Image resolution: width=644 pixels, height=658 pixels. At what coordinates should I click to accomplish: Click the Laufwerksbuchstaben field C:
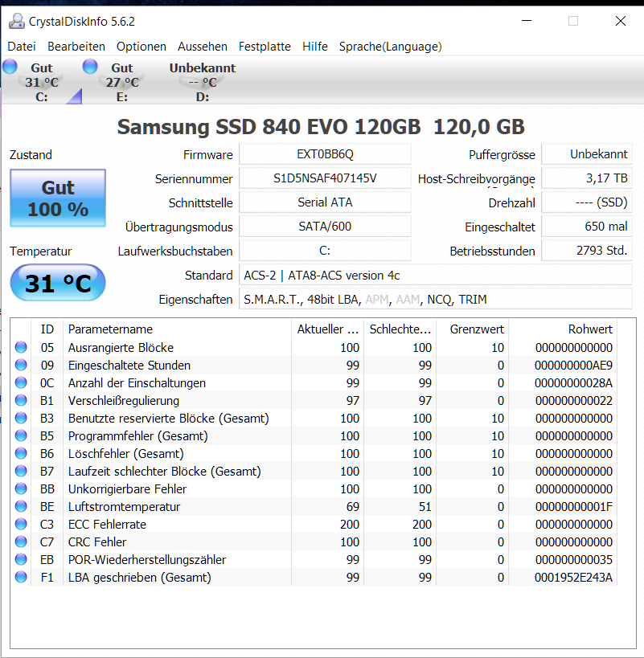pos(325,251)
